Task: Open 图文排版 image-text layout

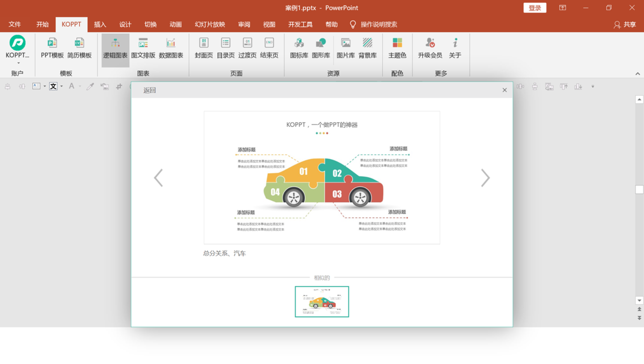Action: 143,48
